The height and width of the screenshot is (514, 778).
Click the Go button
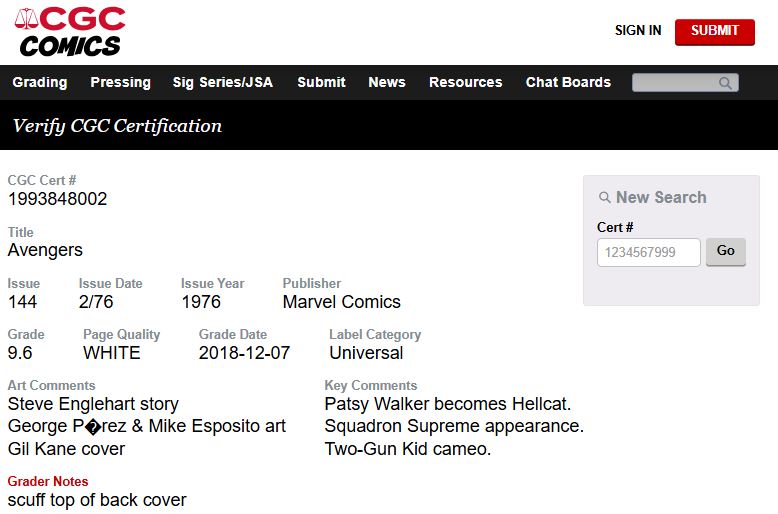(x=726, y=251)
